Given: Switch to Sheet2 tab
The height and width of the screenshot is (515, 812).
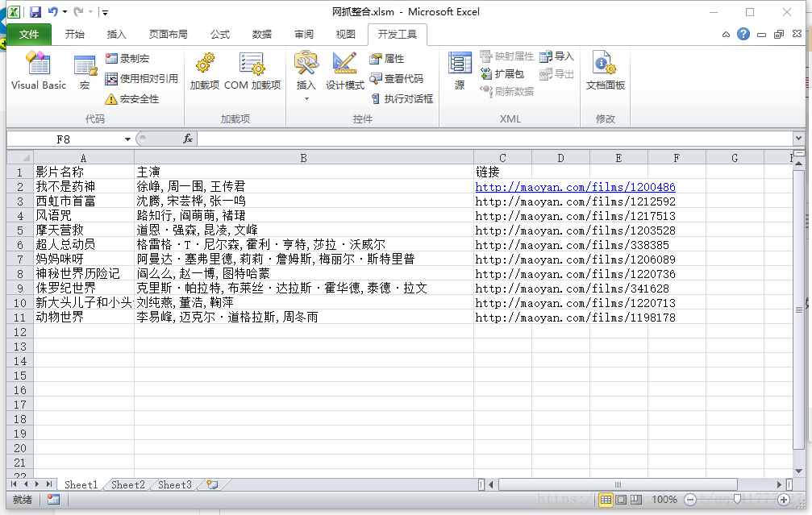Looking at the screenshot, I should click(x=128, y=485).
